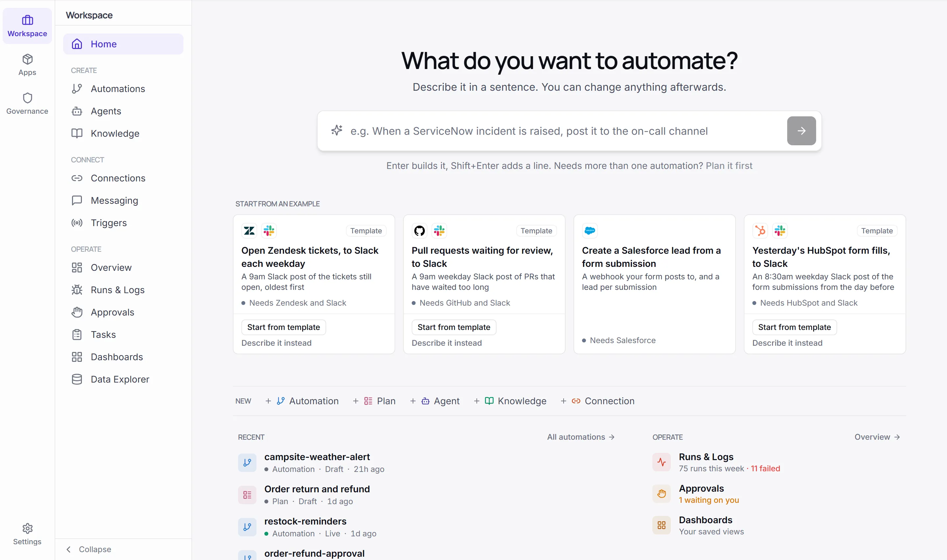This screenshot has height=560, width=947.
Task: Click the Data Explorer database icon
Action: pos(77,379)
